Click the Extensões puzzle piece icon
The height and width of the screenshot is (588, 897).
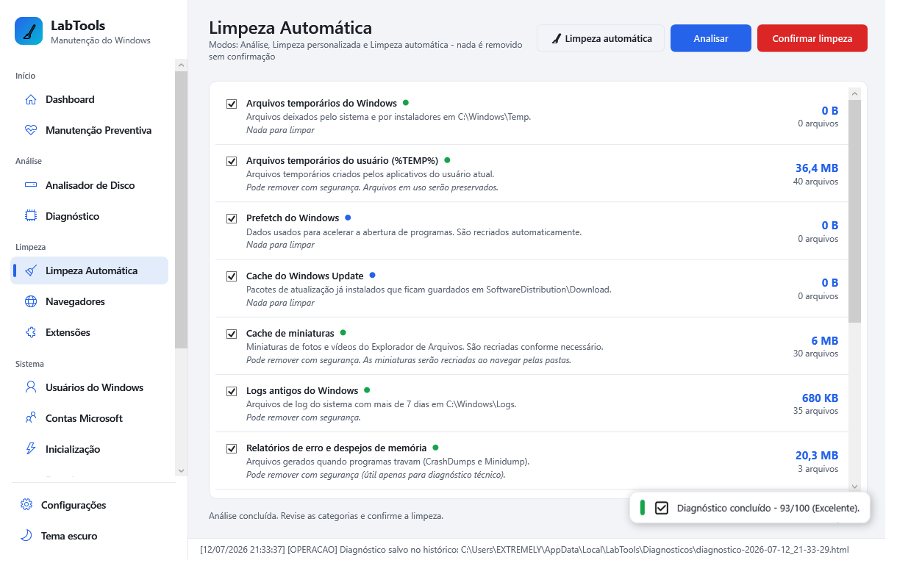tap(30, 332)
